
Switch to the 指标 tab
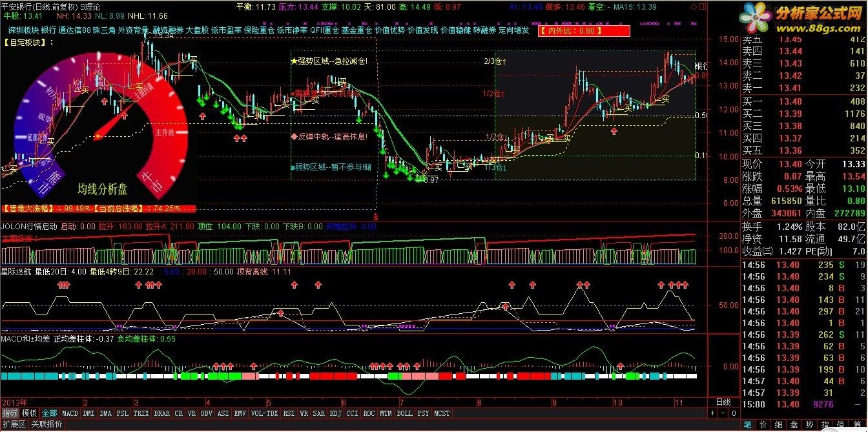[10, 413]
